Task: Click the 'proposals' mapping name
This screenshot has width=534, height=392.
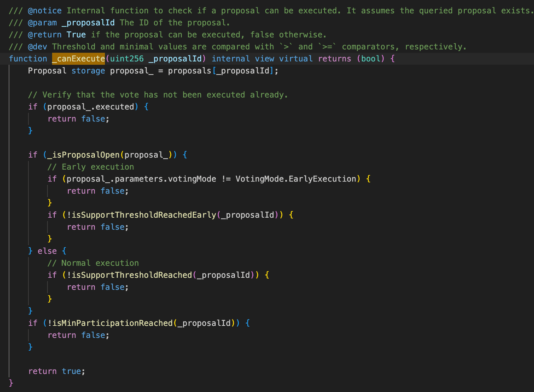Action: coord(190,71)
